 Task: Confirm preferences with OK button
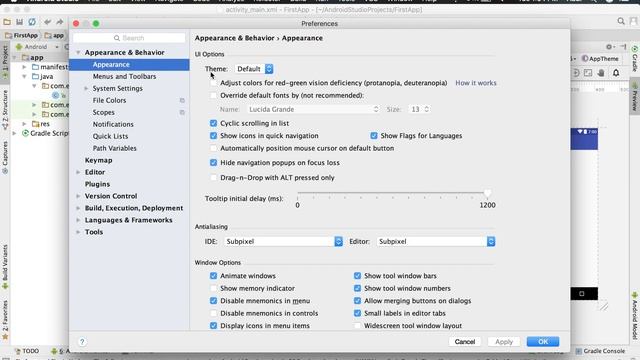(x=543, y=342)
